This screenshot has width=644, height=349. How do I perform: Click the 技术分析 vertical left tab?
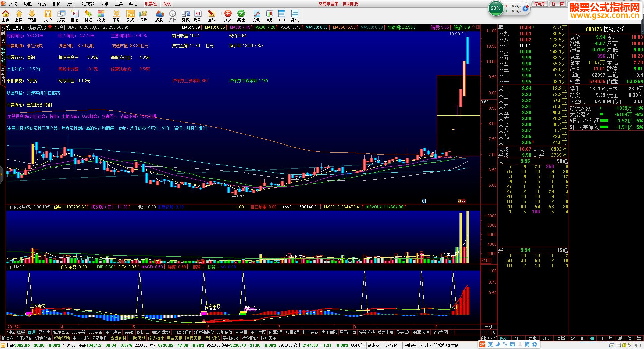tap(3, 55)
